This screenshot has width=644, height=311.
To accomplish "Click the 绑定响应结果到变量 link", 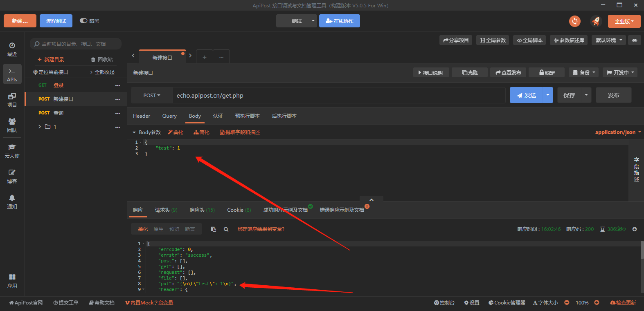I will pyautogui.click(x=261, y=229).
